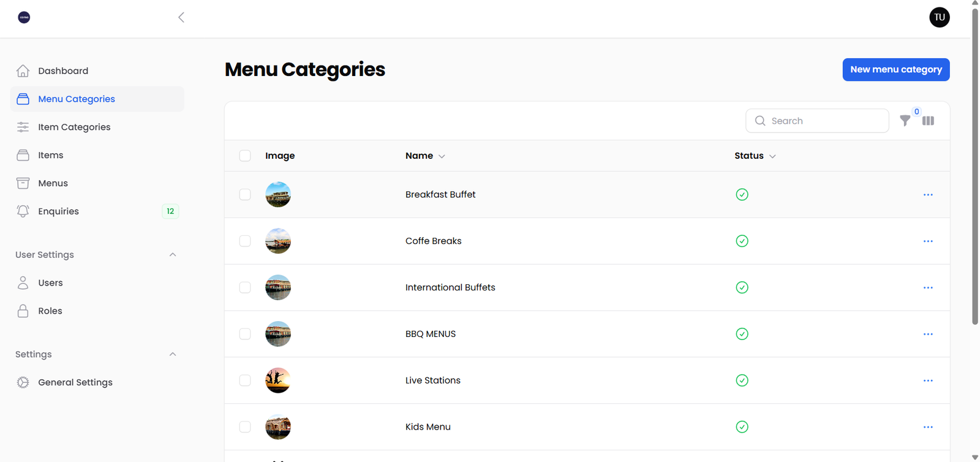
Task: Check the BBQ MENUS row checkbox
Action: 245,334
